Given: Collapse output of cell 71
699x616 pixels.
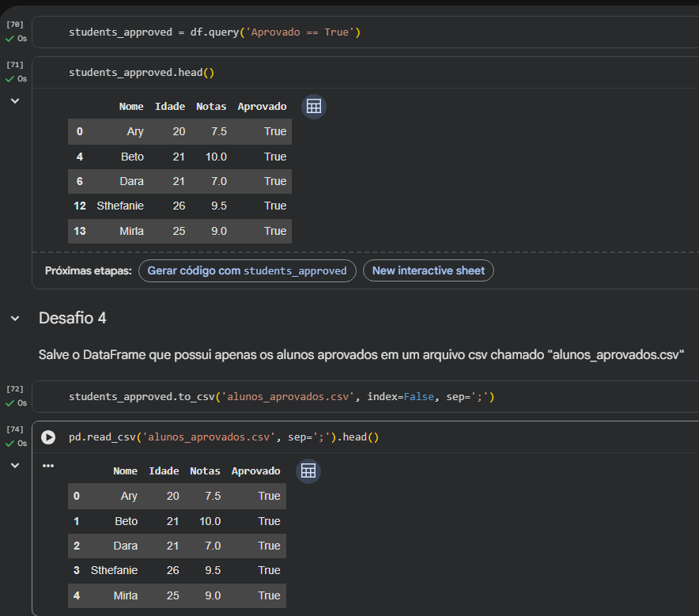Looking at the screenshot, I should (x=15, y=101).
